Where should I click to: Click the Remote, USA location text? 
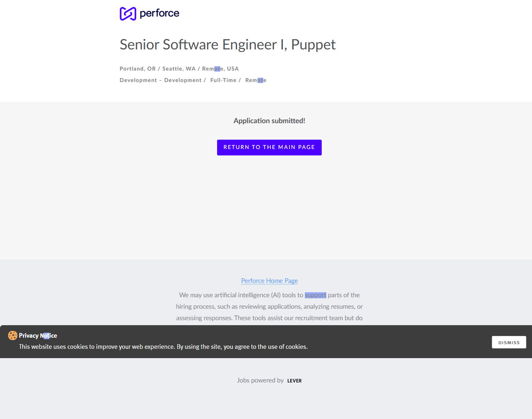tap(220, 69)
